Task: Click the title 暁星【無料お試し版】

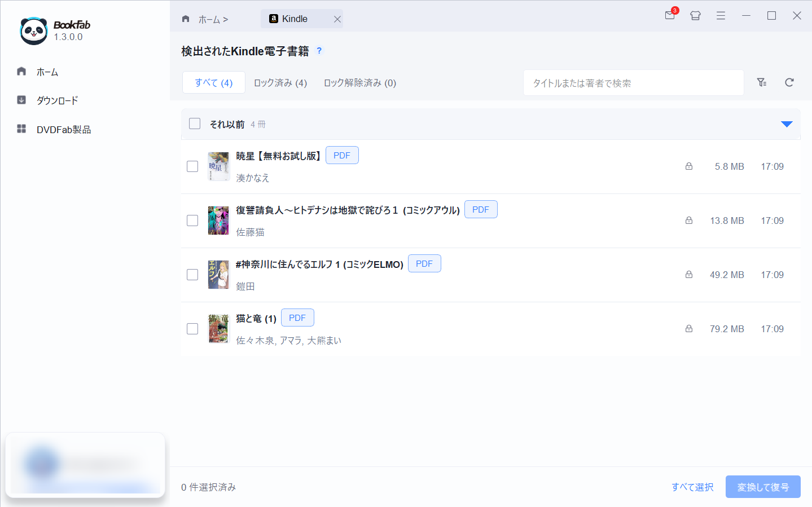Action: (278, 156)
